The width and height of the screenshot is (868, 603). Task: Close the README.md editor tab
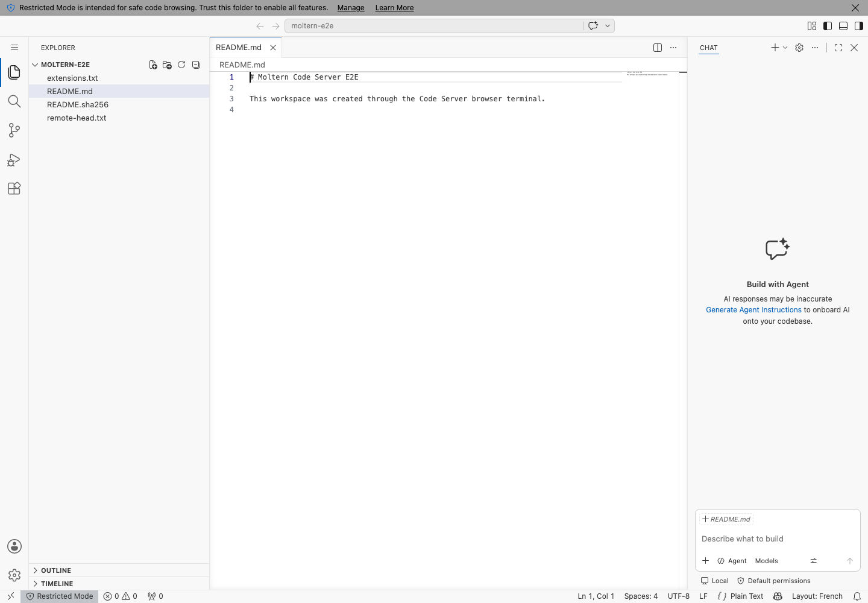[x=273, y=48]
